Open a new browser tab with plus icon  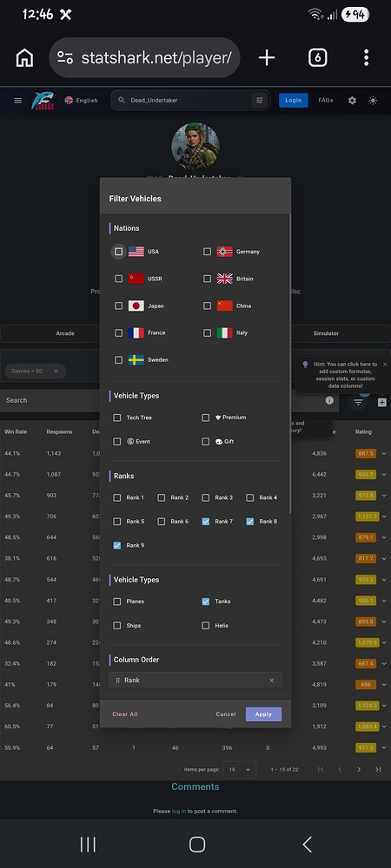pos(267,57)
